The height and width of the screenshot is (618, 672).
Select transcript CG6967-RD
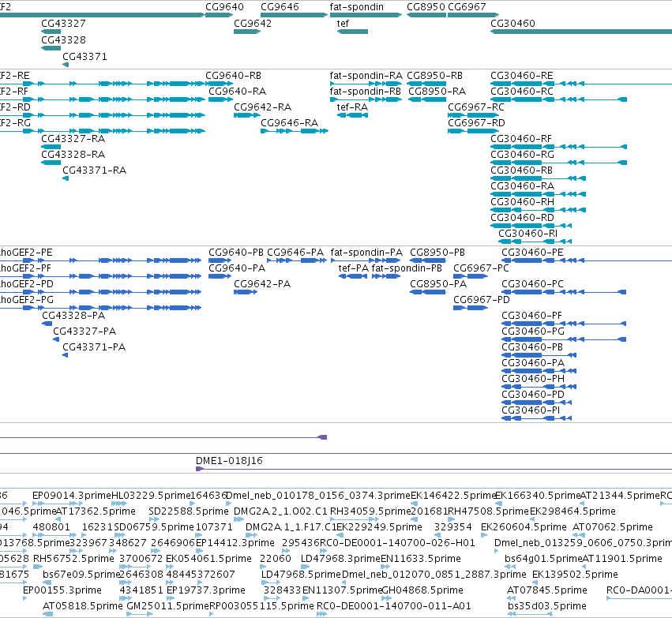[477, 123]
